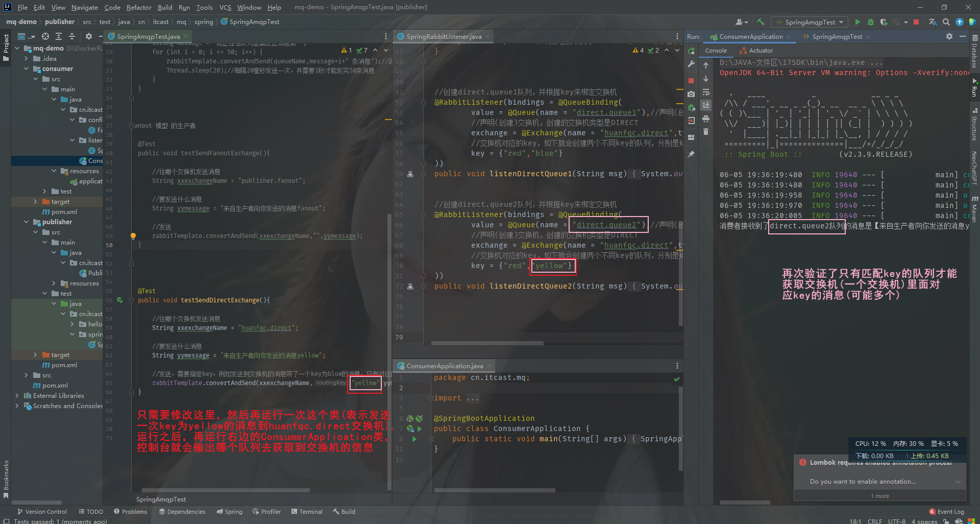Image resolution: width=980 pixels, height=524 pixels.
Task: Click the down arrow in console toolbar
Action: pos(706,79)
